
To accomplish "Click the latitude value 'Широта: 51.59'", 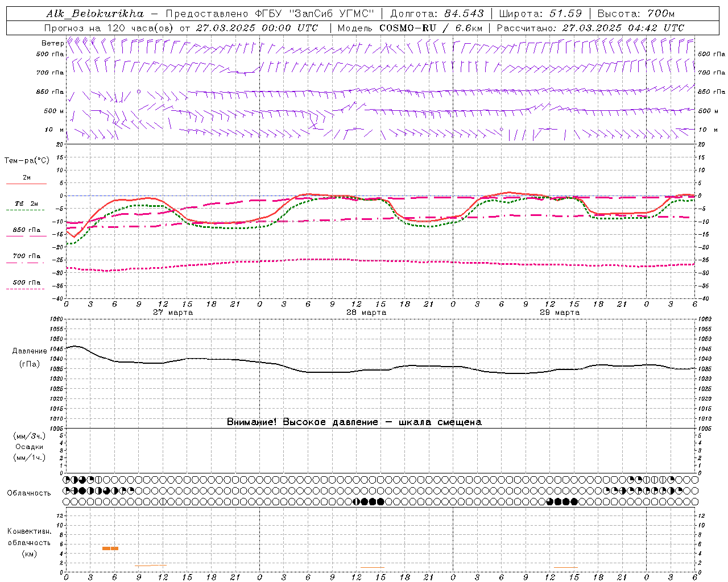I will (540, 14).
